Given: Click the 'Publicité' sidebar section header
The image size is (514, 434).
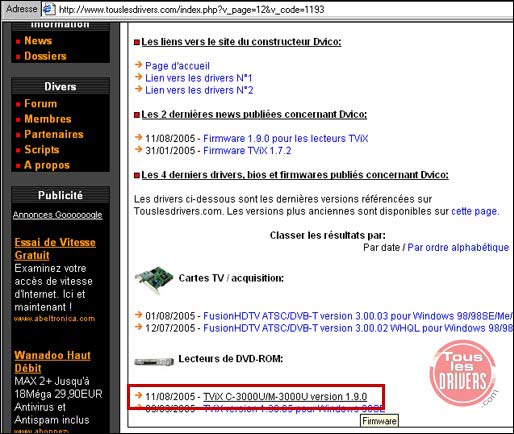Looking at the screenshot, I should pos(60,195).
